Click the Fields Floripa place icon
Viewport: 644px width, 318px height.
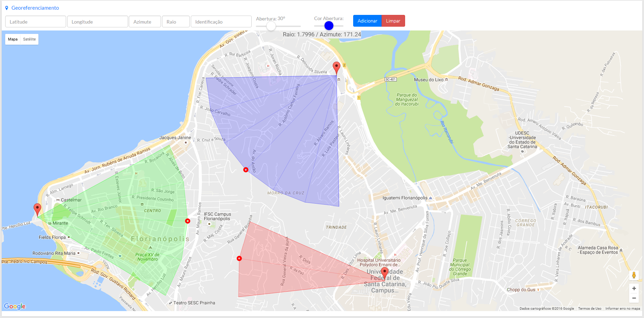pyautogui.click(x=69, y=237)
